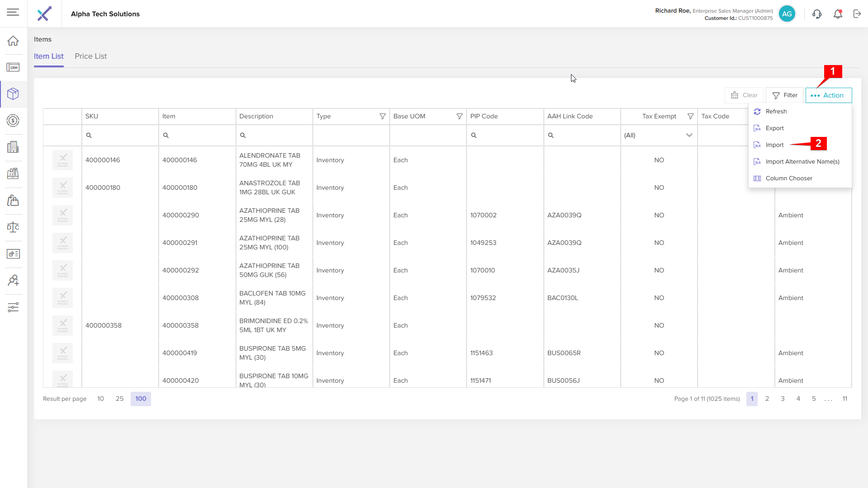Open Base UOM column filter icon
Viewport: 868px width, 488px height.
(459, 117)
